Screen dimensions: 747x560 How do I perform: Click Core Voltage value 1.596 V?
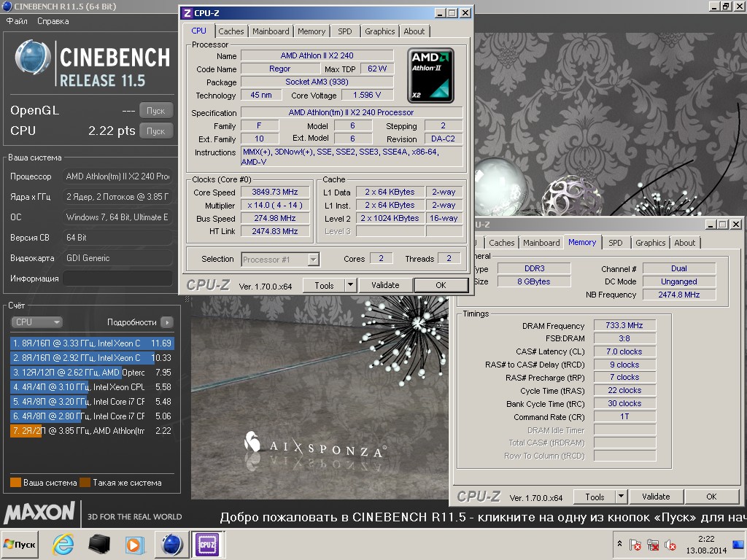pyautogui.click(x=367, y=96)
